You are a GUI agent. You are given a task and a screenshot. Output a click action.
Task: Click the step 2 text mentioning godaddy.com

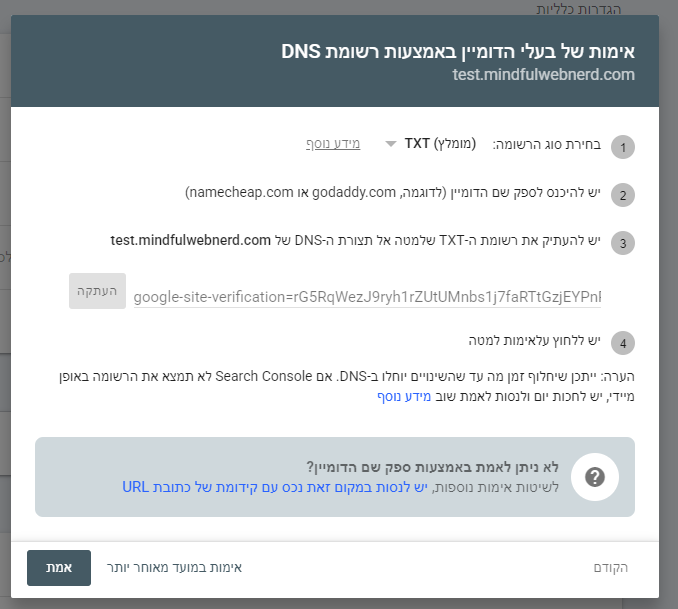tap(393, 192)
